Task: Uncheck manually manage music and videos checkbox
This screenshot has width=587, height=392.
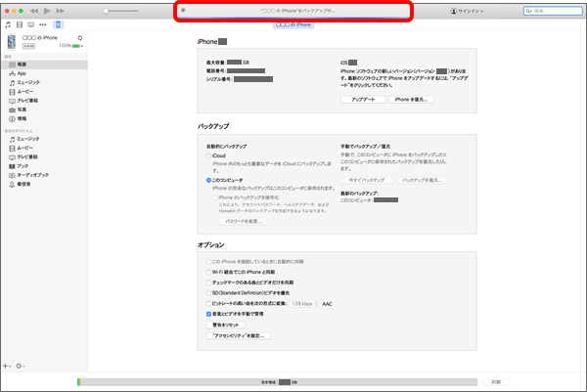Action: coord(208,314)
